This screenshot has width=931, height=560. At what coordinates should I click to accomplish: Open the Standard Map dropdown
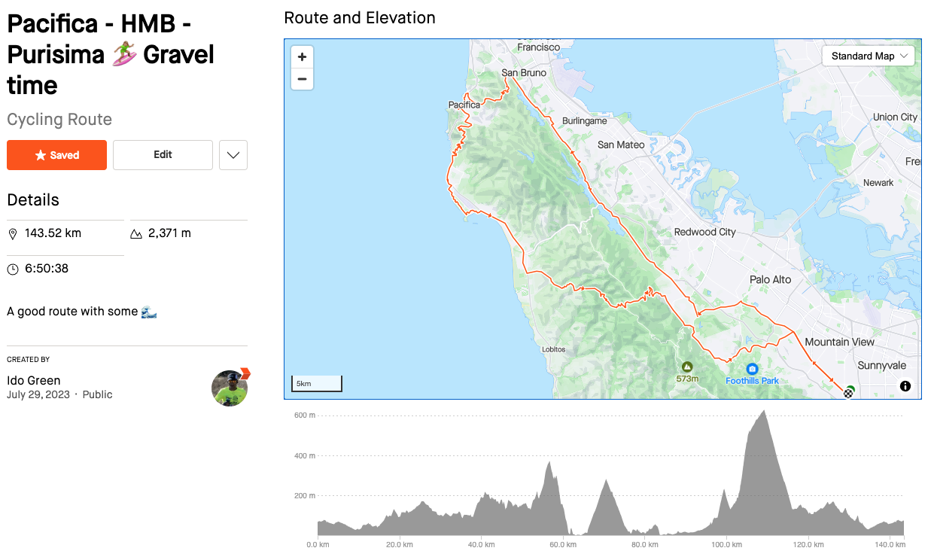pos(869,56)
